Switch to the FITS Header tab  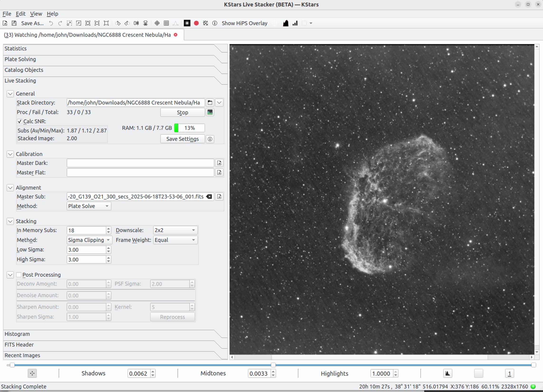19,344
